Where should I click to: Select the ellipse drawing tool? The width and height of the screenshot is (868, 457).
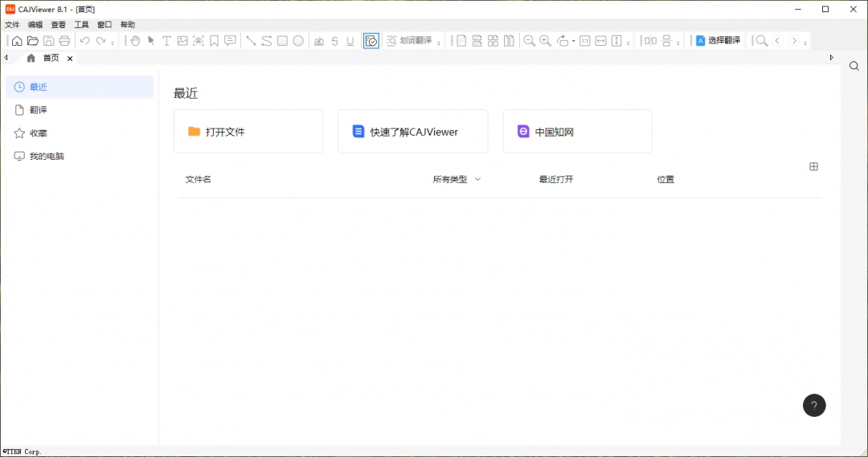pos(298,41)
